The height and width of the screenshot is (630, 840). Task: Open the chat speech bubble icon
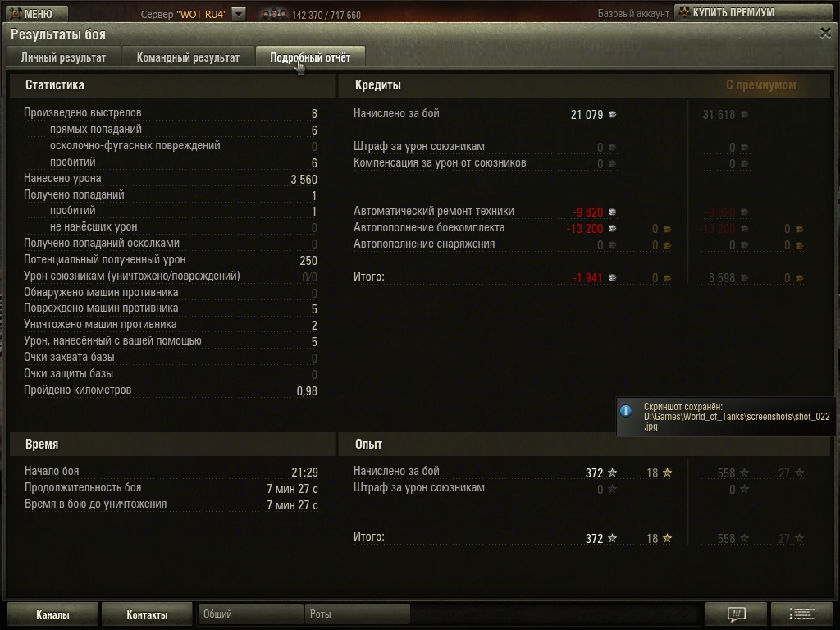pyautogui.click(x=737, y=614)
